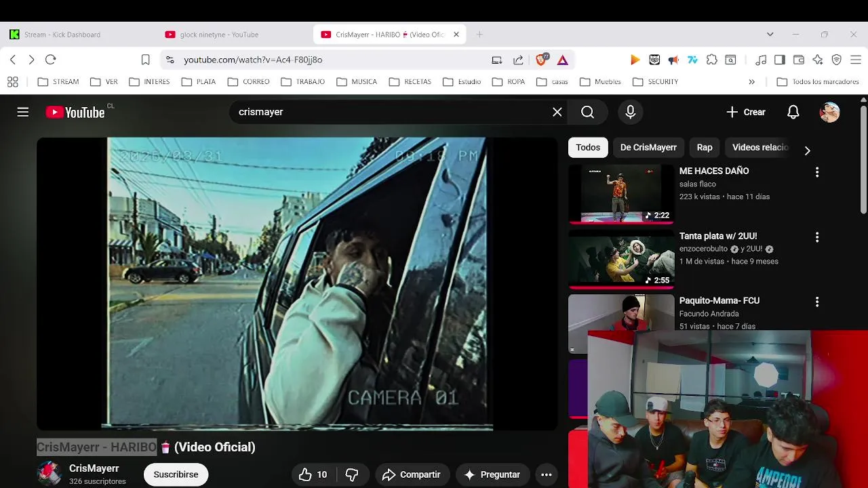This screenshot has height=488, width=868.
Task: Open the STREAM bookmarks folder
Action: (58, 82)
